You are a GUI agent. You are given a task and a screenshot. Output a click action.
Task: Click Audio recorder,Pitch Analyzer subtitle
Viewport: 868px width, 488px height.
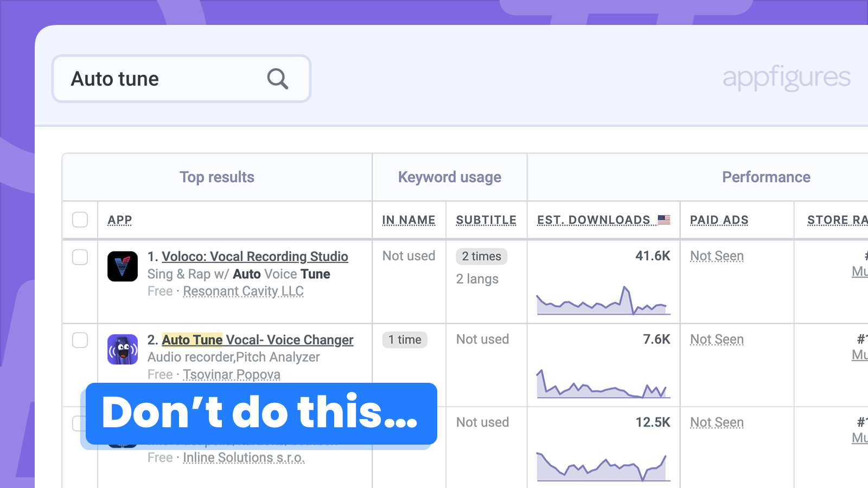[x=233, y=357]
